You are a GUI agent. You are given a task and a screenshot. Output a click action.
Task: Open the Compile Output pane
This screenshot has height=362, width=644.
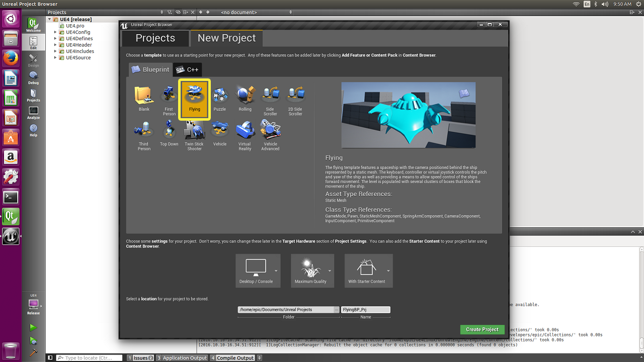point(232,358)
